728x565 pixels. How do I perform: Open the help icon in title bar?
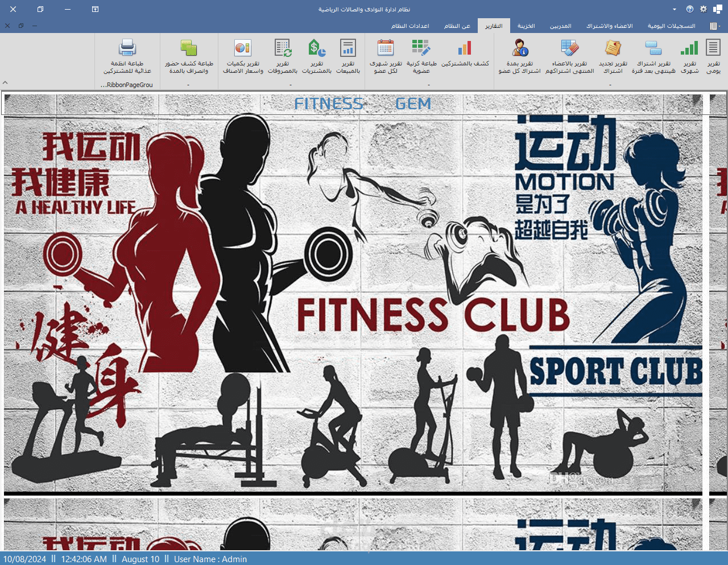(690, 9)
